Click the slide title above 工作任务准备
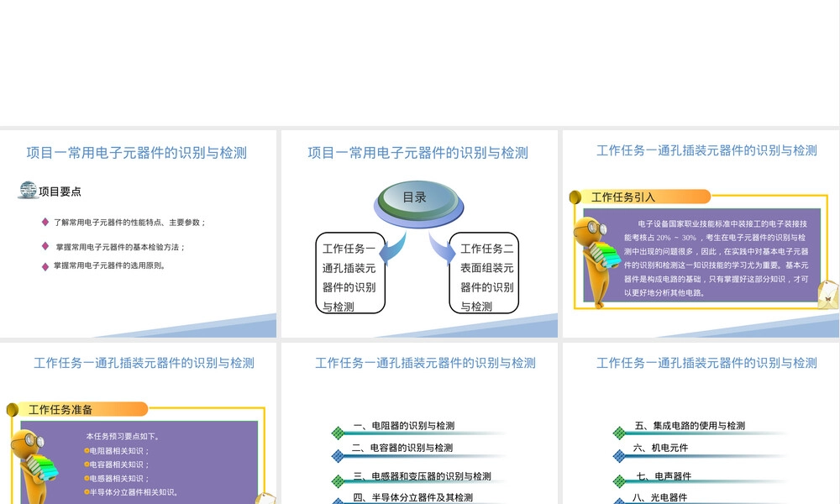 [x=144, y=363]
